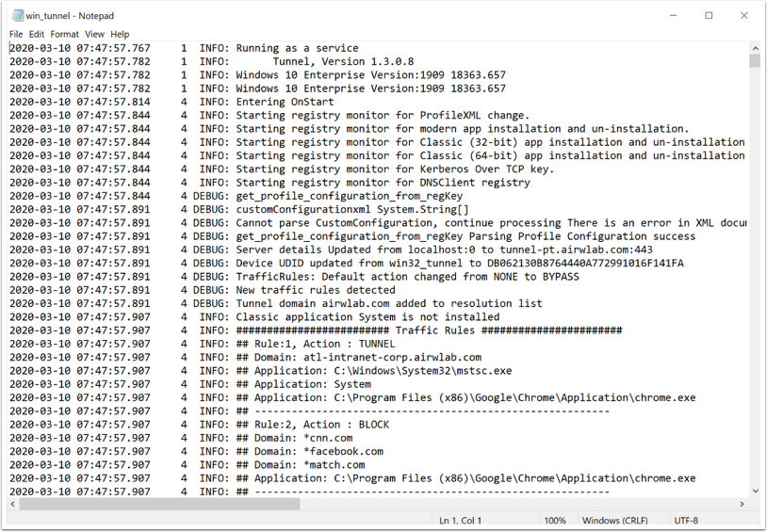Open the Help menu
The width and height of the screenshot is (767, 532).
[120, 34]
